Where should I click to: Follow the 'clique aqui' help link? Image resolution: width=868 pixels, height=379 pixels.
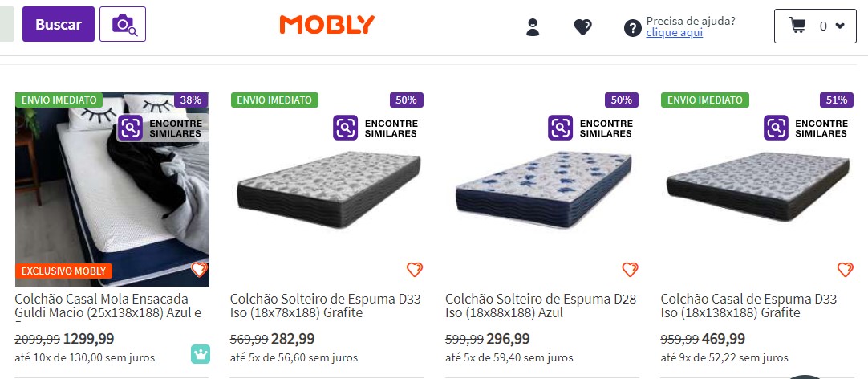tap(674, 33)
